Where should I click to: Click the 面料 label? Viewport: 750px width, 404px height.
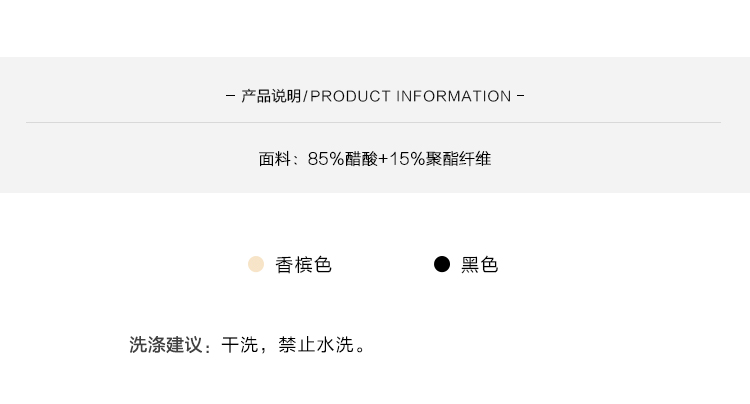[x=274, y=159]
